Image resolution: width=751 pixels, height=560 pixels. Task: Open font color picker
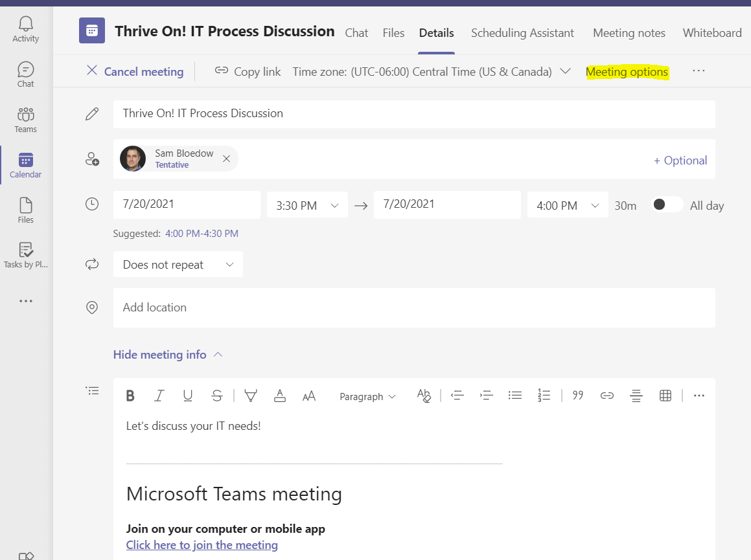pos(280,396)
